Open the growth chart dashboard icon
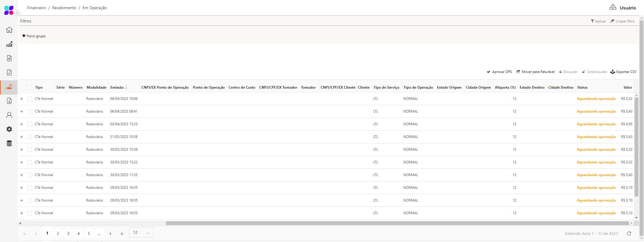This screenshot has width=644, height=242. tap(9, 44)
